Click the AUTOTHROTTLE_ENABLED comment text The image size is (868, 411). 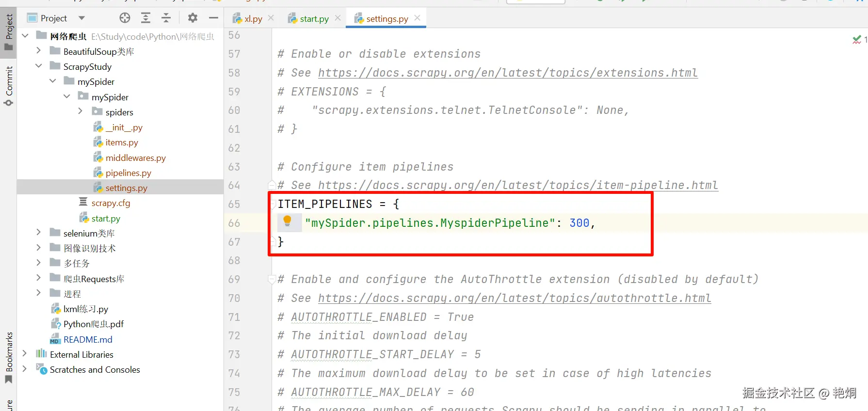(x=359, y=317)
